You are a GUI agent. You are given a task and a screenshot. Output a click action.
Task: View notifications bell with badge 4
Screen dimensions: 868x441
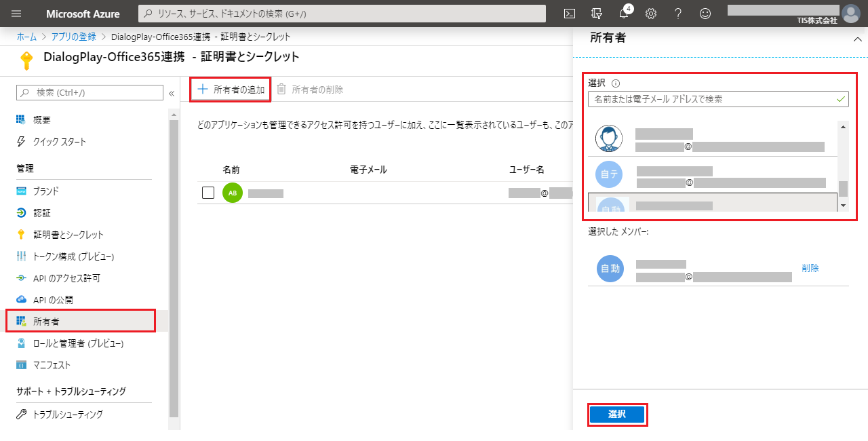pyautogui.click(x=625, y=13)
